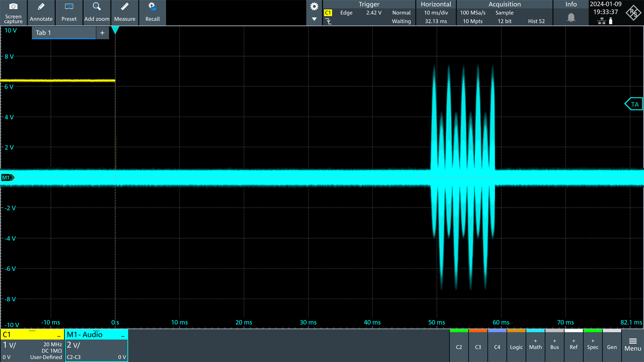Select the M1 - Audio math label
The width and height of the screenshot is (644, 362).
point(84,335)
